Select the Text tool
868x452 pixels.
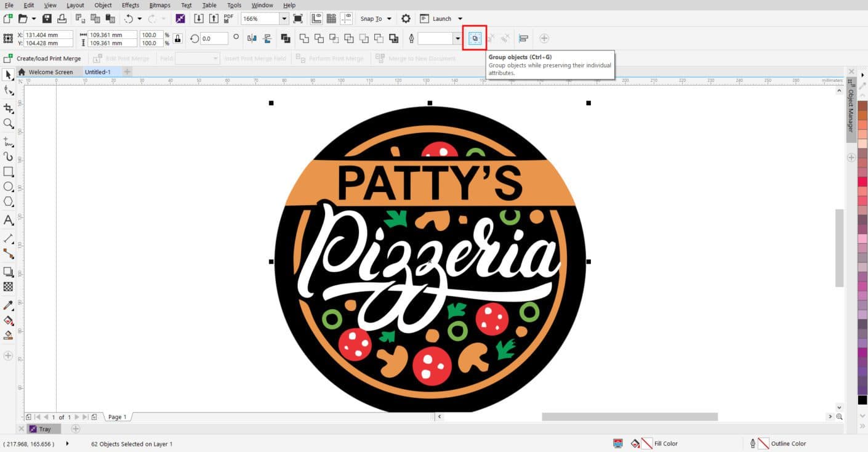(x=9, y=220)
